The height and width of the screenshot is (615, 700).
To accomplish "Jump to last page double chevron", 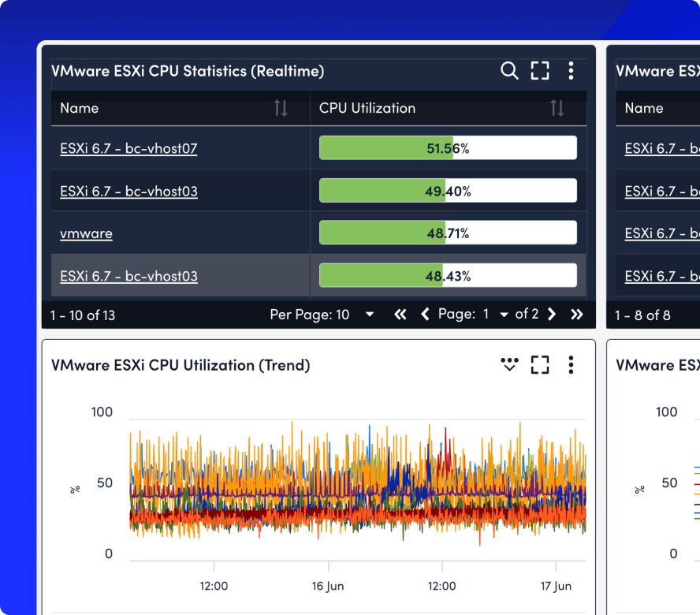I will tap(577, 315).
